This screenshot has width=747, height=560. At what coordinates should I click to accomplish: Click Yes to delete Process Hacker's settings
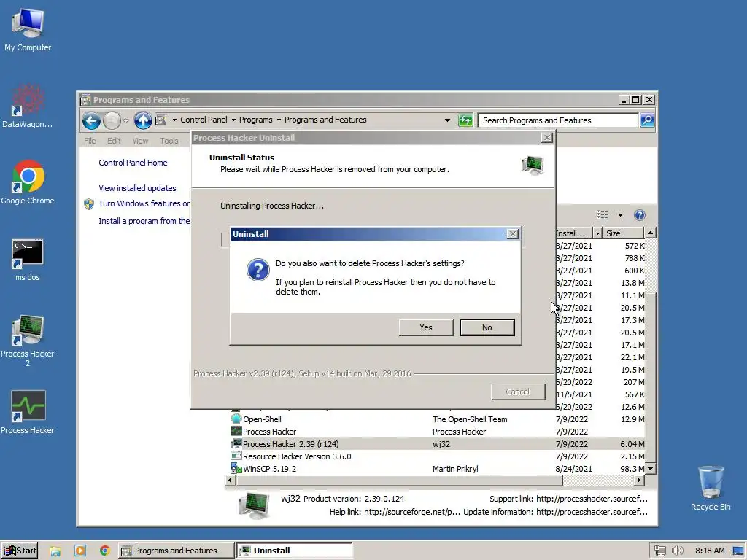(426, 327)
